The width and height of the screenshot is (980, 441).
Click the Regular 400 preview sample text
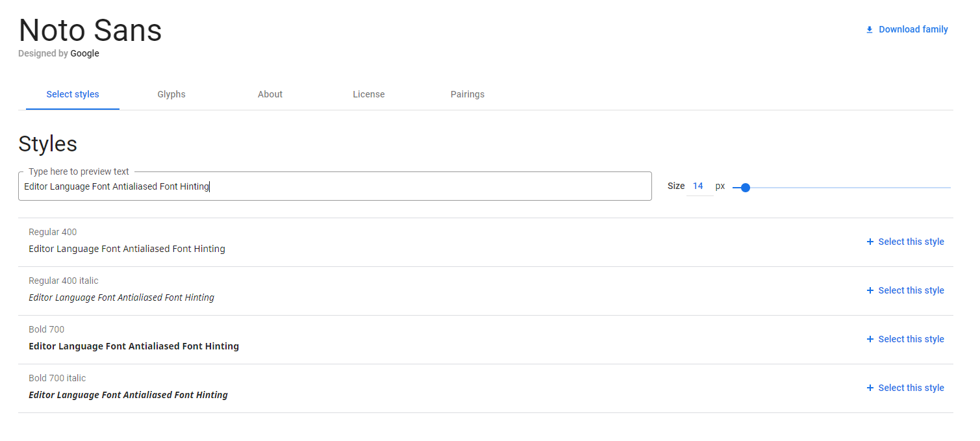click(x=127, y=249)
